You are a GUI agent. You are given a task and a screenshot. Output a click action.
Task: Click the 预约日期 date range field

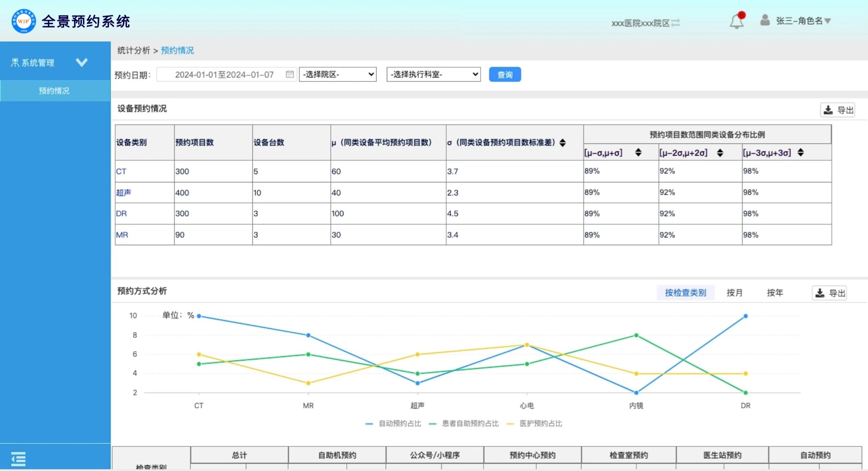tap(226, 75)
